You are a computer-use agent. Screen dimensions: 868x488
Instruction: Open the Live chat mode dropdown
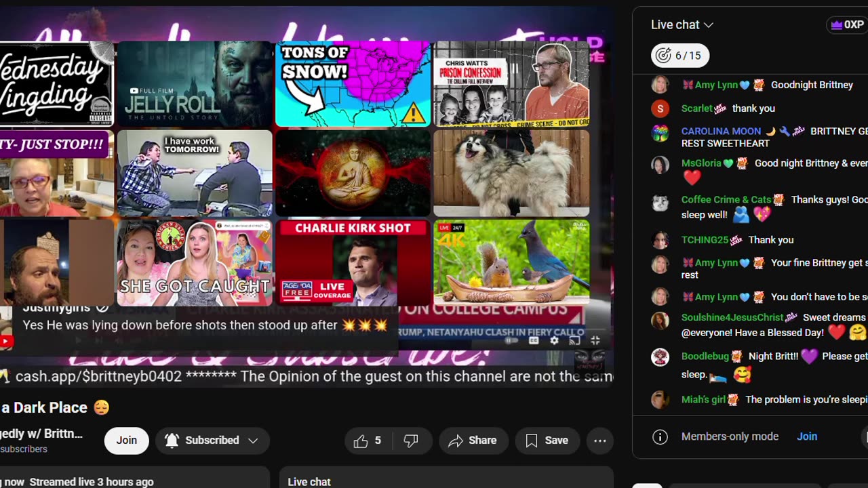(682, 25)
